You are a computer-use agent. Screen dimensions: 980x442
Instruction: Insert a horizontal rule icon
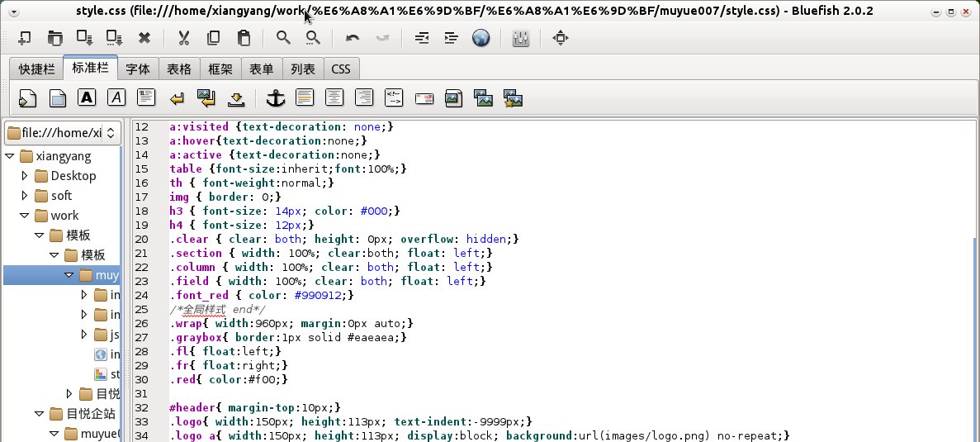coord(305,97)
